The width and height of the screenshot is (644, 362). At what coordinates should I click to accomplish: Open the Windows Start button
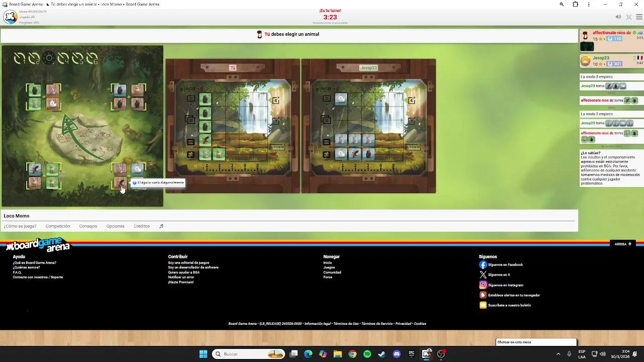(203, 354)
